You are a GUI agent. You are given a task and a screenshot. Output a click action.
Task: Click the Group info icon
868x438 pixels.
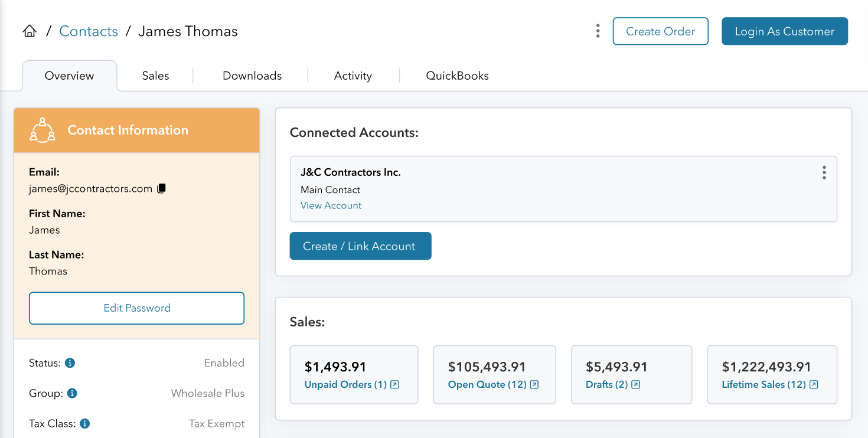pyautogui.click(x=72, y=393)
